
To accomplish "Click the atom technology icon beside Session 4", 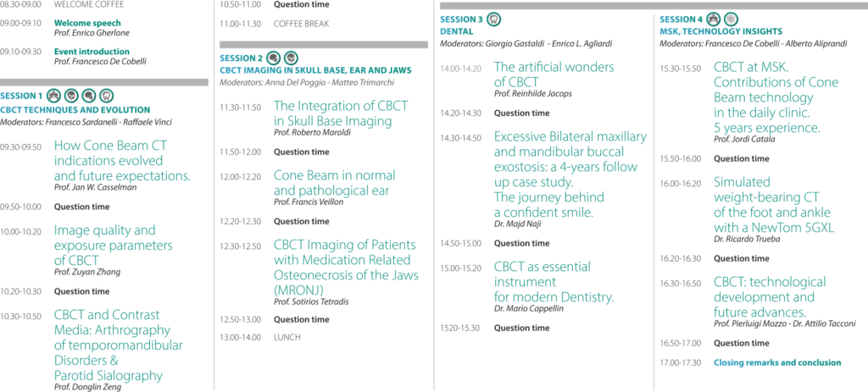I will point(732,19).
